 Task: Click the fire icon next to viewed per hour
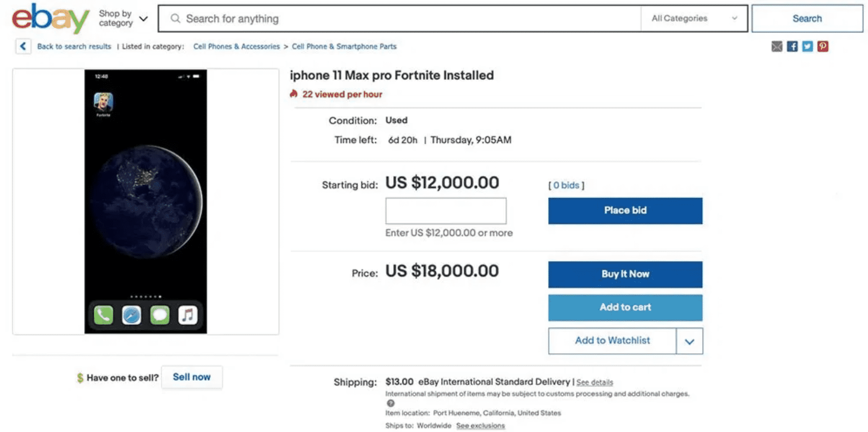[293, 94]
